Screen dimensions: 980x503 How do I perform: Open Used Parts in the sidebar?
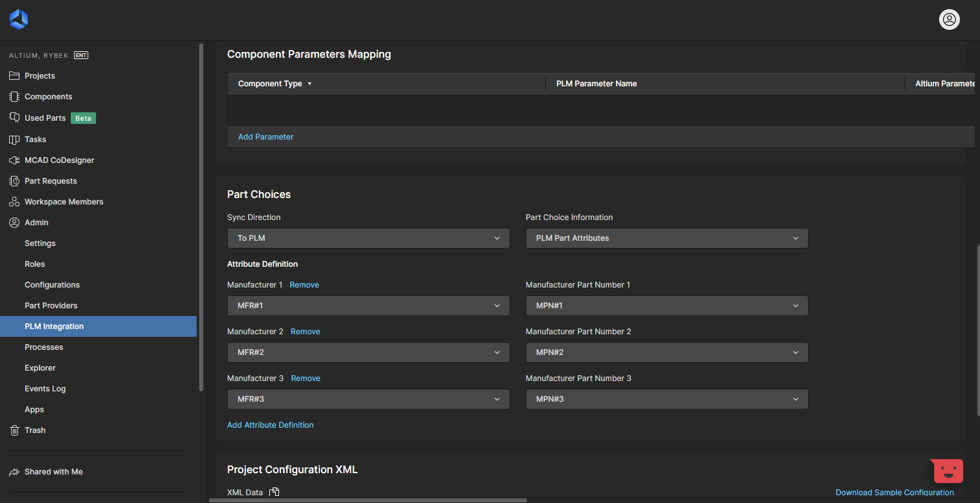(x=45, y=118)
